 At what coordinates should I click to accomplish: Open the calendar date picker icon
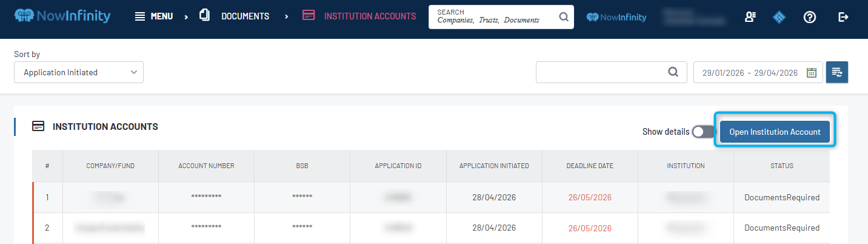click(812, 72)
